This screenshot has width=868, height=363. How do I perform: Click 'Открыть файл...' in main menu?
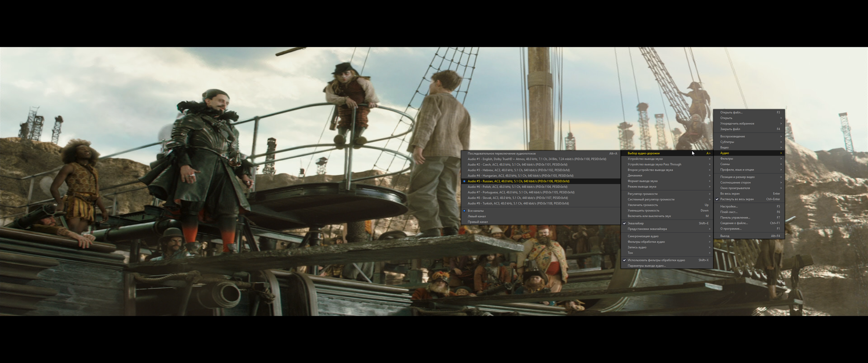[749, 112]
